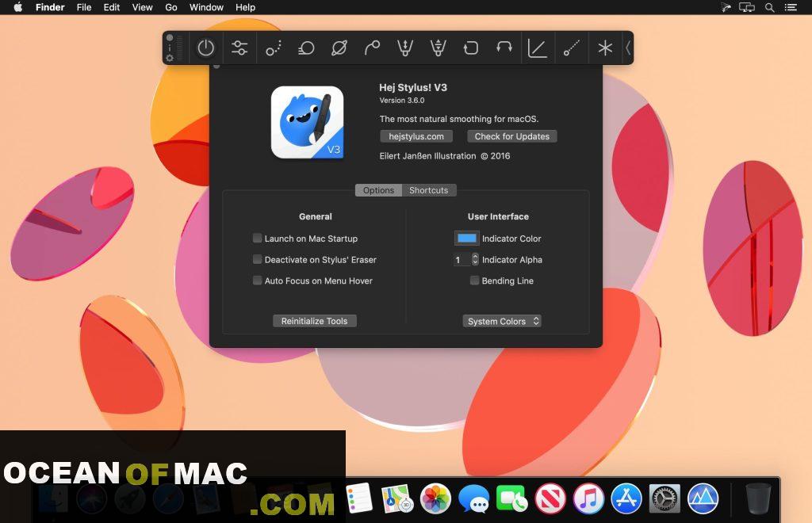Click the User Interface section heading

(x=498, y=217)
